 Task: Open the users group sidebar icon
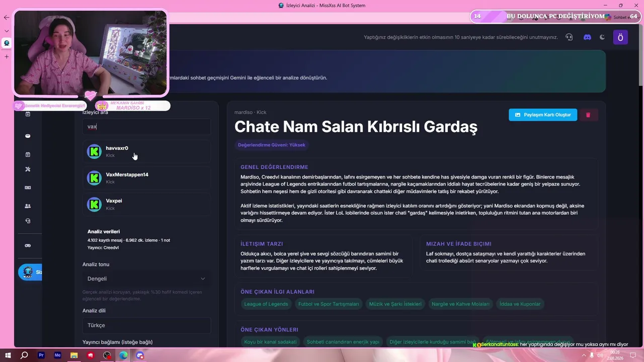pos(28,206)
